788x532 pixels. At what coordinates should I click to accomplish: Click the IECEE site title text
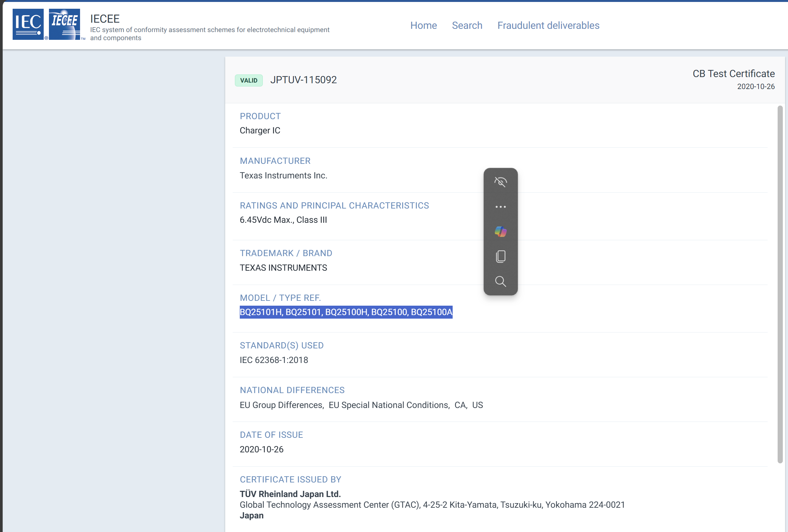(x=105, y=19)
